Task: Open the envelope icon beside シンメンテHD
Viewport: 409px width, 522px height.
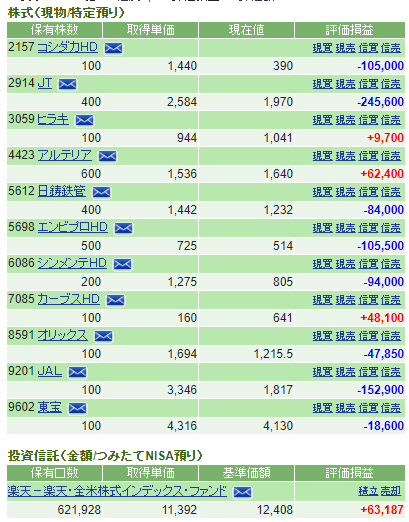Action: (x=122, y=264)
